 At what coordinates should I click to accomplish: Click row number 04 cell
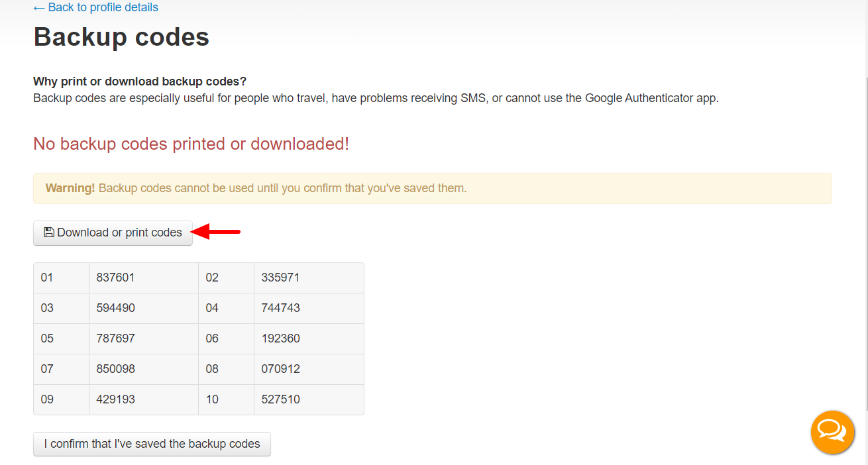(x=226, y=308)
